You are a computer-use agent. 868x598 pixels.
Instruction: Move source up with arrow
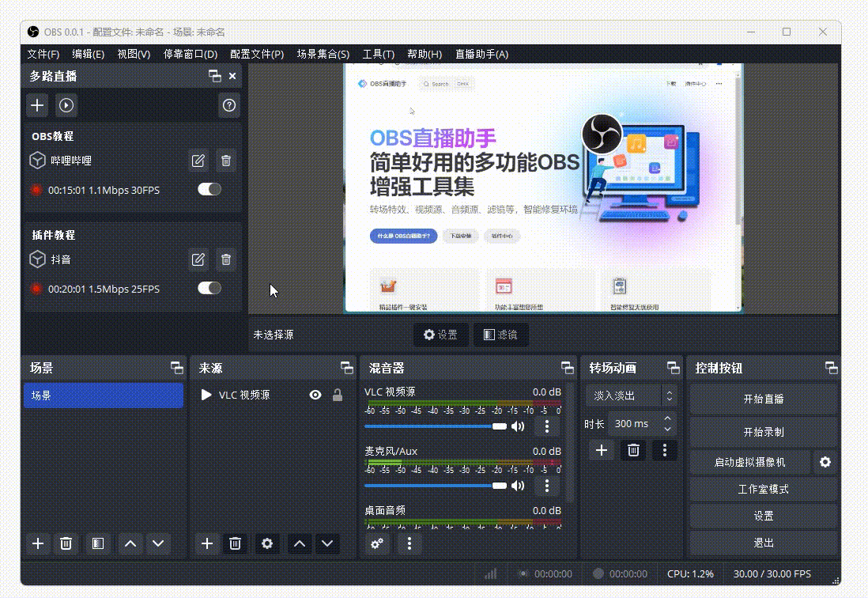(300, 543)
